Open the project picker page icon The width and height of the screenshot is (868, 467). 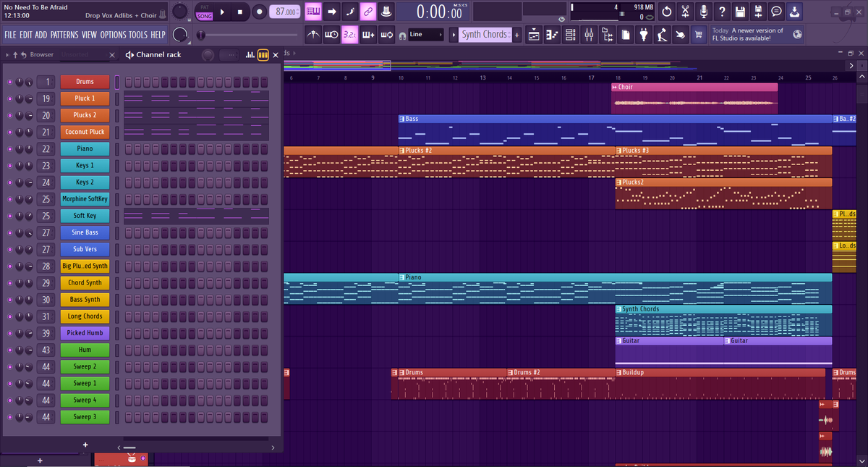(625, 34)
